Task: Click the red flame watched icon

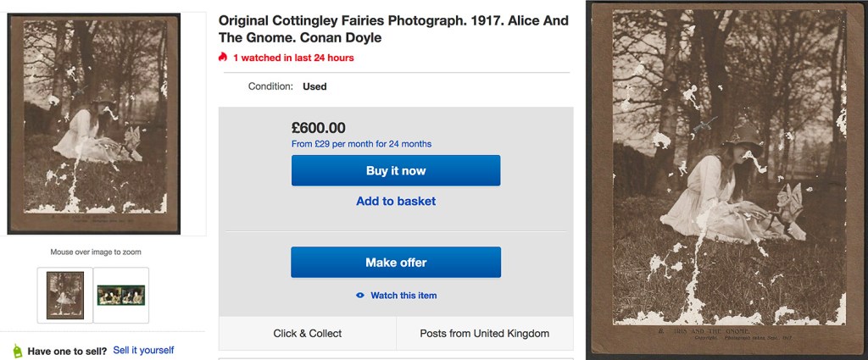Action: (x=223, y=58)
